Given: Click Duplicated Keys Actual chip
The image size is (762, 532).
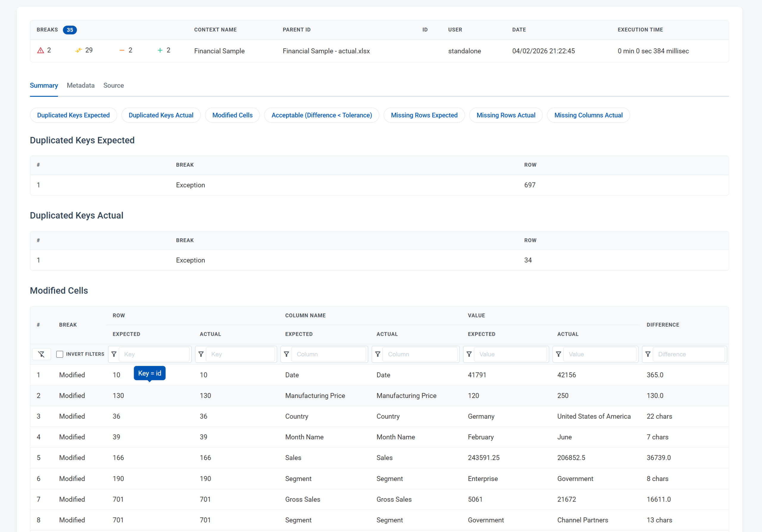Looking at the screenshot, I should 161,115.
